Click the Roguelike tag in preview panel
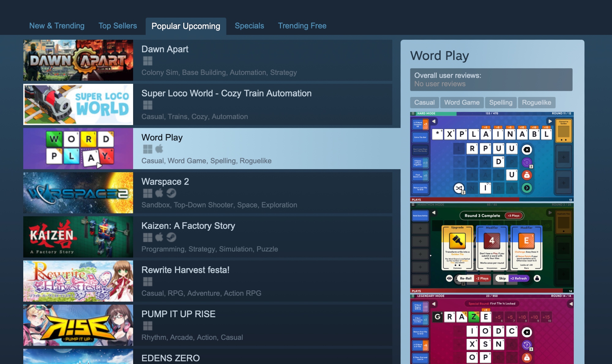 tap(536, 102)
